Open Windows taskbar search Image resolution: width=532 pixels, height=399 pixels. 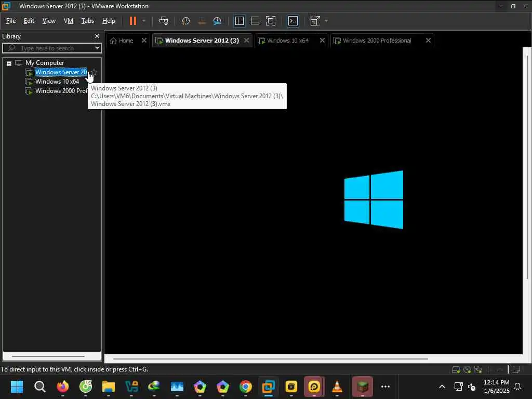39,387
